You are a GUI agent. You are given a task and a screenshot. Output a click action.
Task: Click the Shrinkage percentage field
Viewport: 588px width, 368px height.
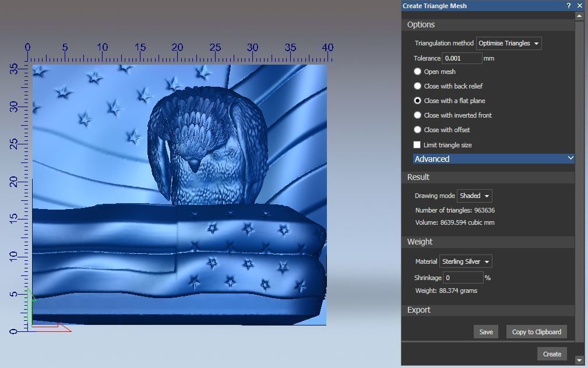463,278
